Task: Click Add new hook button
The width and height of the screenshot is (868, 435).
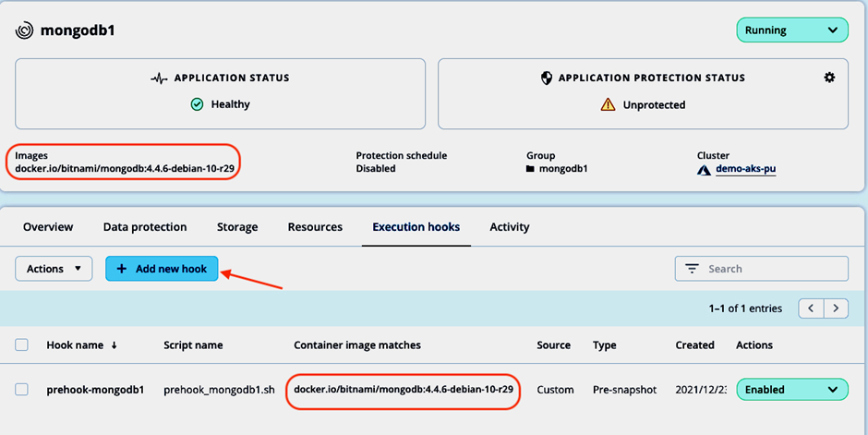Action: (162, 269)
